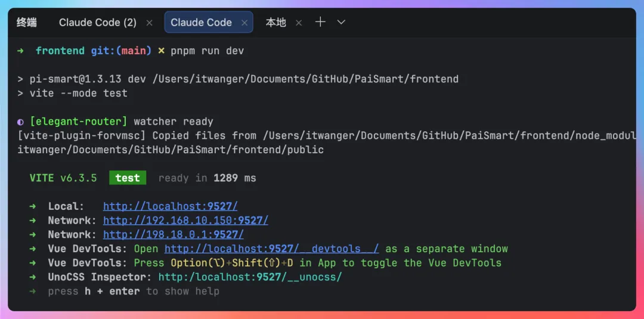The image size is (644, 319).
Task: Click the 'ready in 1289 ms' text
Action: pos(208,178)
